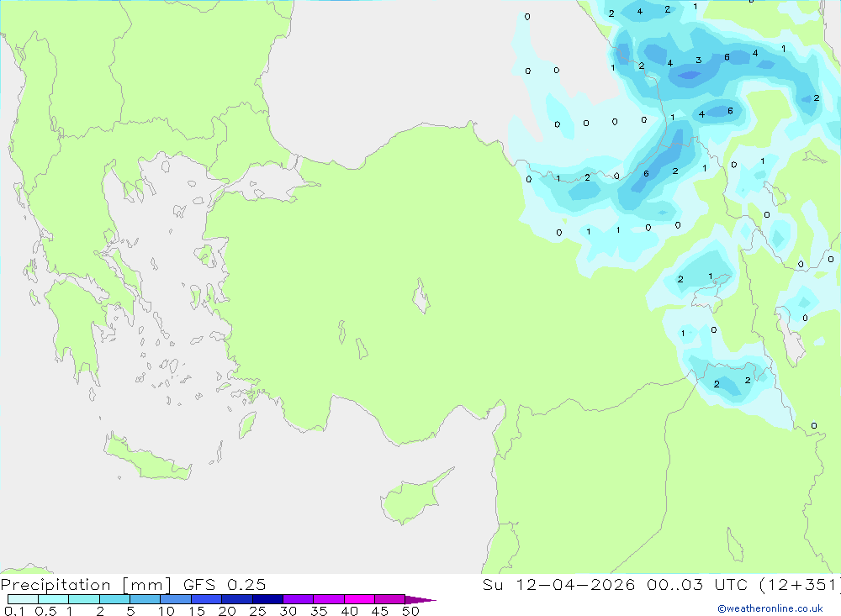841x616 pixels.
Task: Click the '(12+351)' forecast offset text
Action: pos(800,585)
